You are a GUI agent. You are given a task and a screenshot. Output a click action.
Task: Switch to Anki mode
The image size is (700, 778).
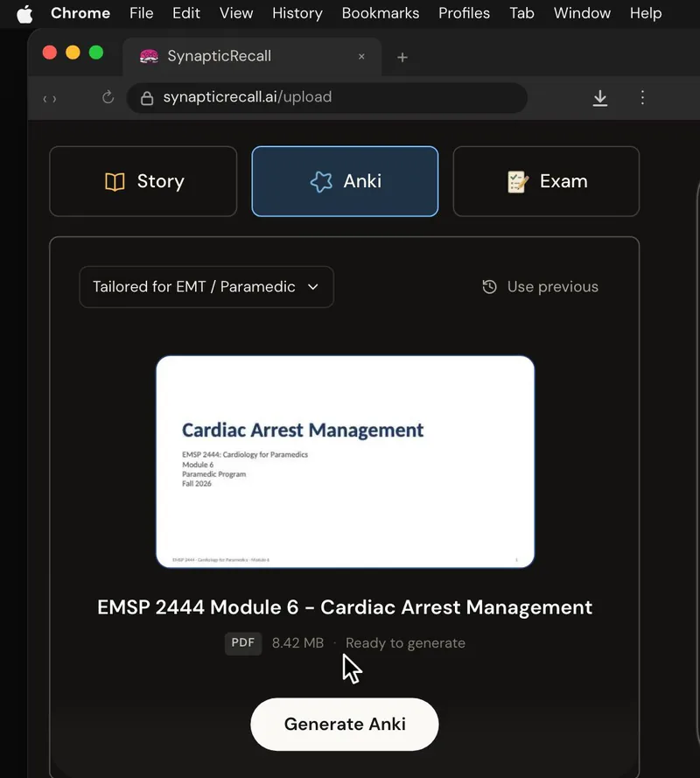pyautogui.click(x=345, y=181)
